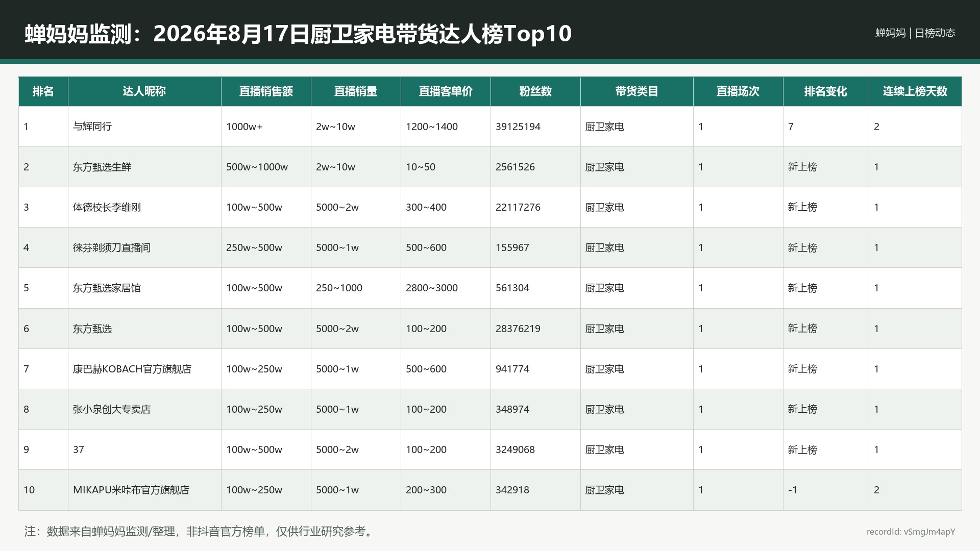This screenshot has height=551, width=980.
Task: Click fan count 155967
Action: [x=512, y=247]
